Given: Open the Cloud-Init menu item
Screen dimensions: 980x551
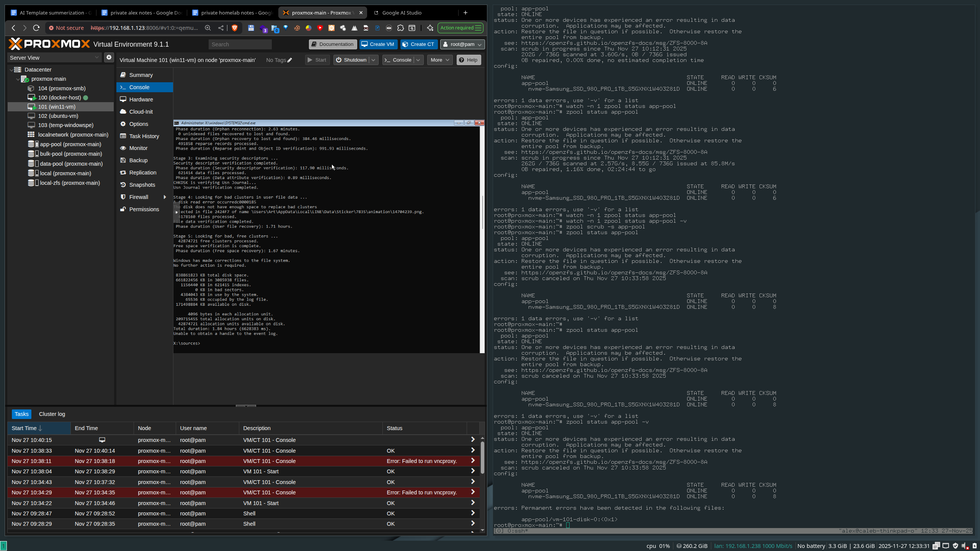Looking at the screenshot, I should [x=145, y=112].
